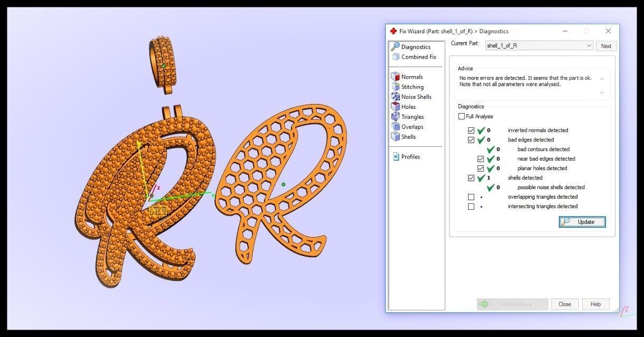Click the Update diagnostics button
This screenshot has height=337, width=644.
(x=582, y=222)
